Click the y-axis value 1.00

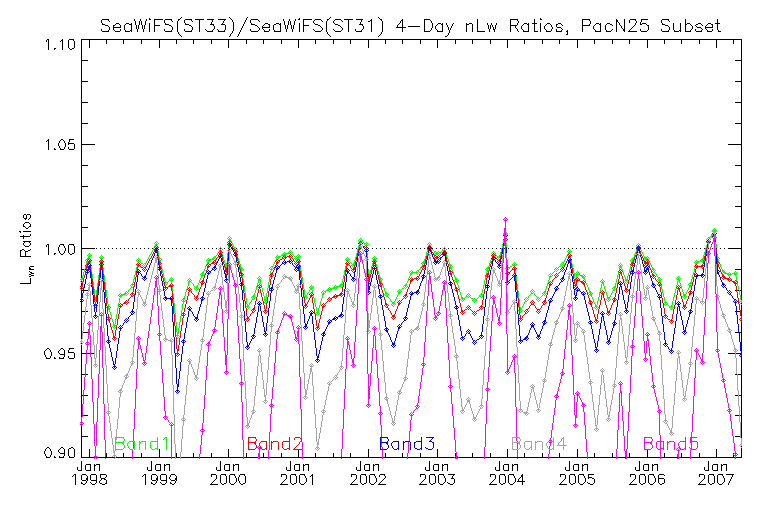click(x=60, y=249)
